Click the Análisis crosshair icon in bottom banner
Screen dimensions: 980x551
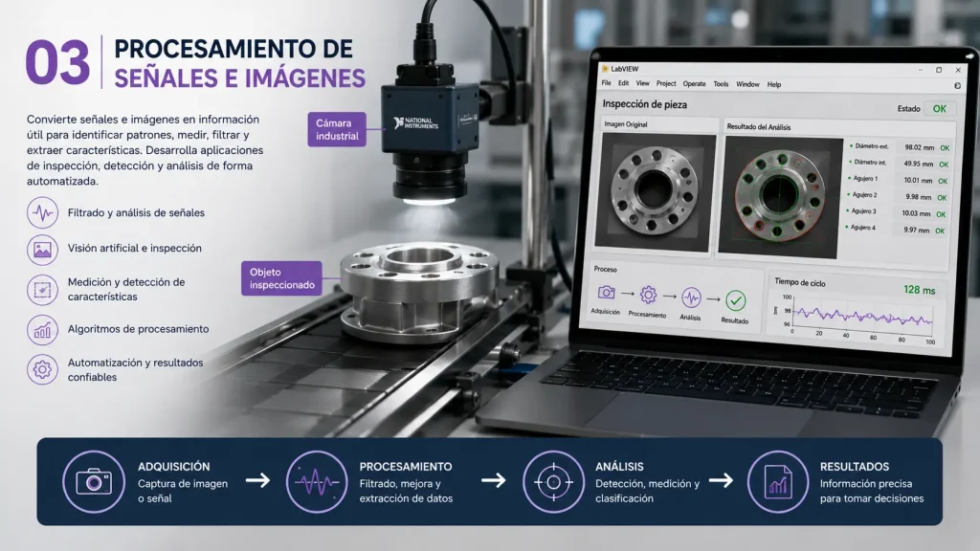coord(553,482)
